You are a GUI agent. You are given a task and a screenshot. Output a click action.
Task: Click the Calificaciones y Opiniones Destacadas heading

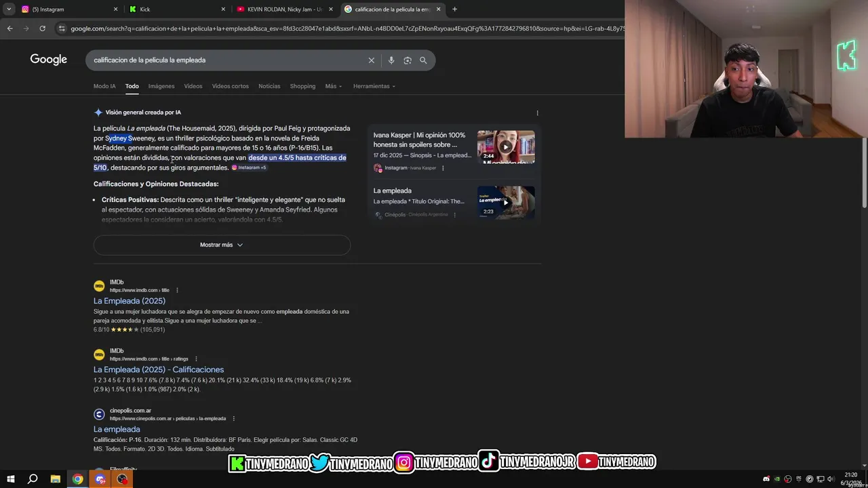(156, 184)
